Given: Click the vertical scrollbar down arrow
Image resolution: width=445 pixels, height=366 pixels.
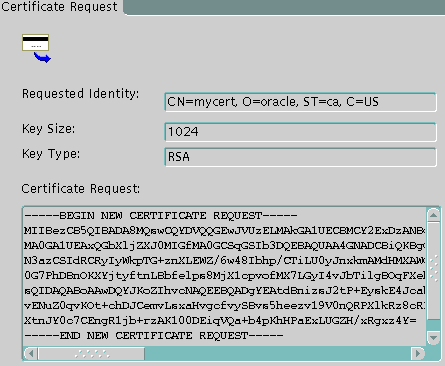Looking at the screenshot, I should pyautogui.click(x=433, y=338).
